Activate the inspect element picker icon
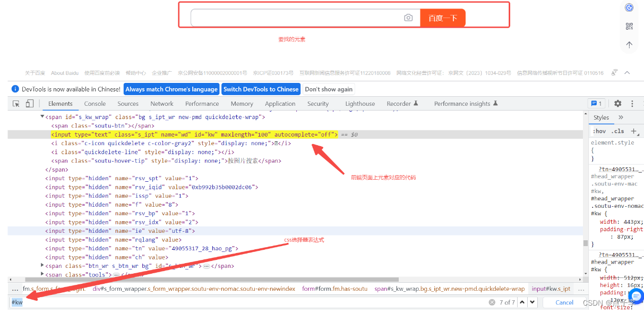Screen dimensions: 644x312 16,104
